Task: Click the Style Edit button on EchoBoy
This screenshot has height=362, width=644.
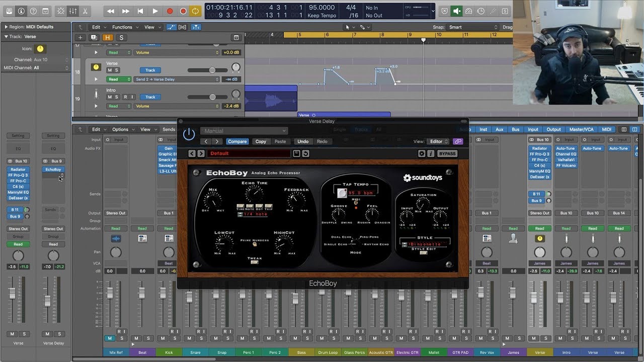Action: (424, 252)
